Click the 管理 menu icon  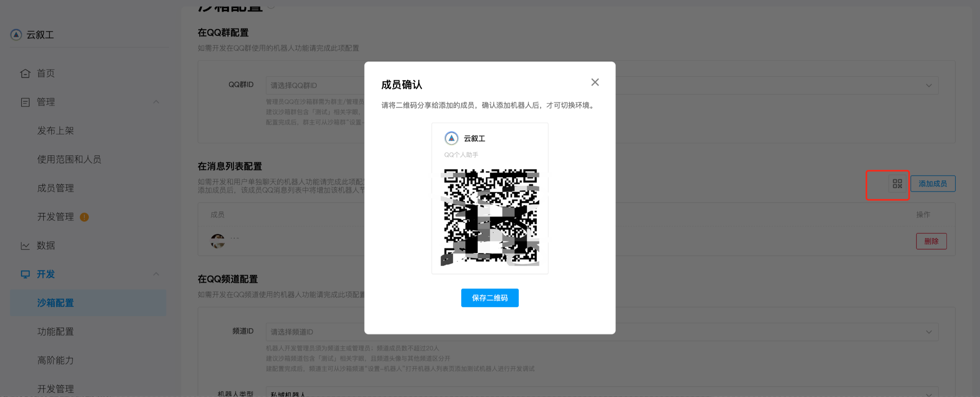click(x=25, y=102)
